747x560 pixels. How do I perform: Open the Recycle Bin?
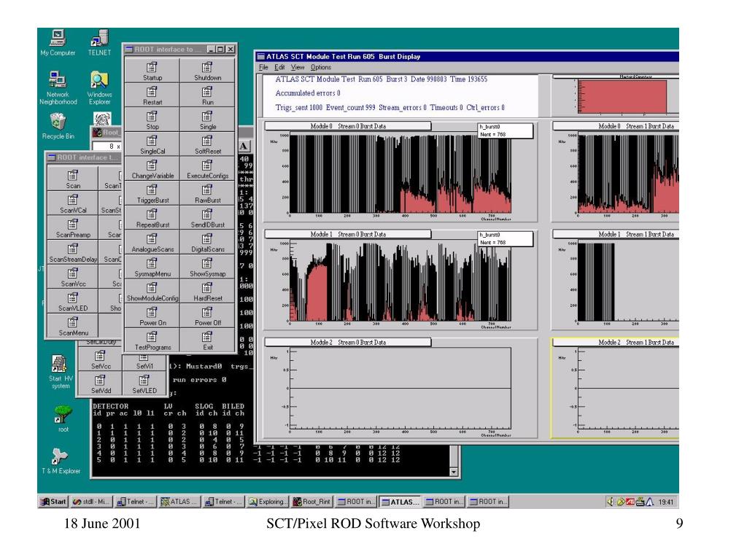pos(58,125)
